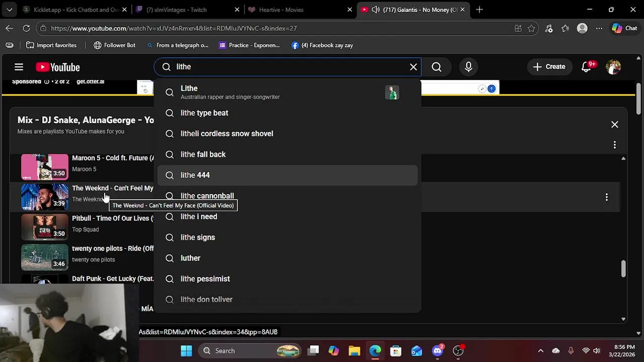Open Microsoft Store taskbar icon
644x362 pixels.
tap(396, 351)
